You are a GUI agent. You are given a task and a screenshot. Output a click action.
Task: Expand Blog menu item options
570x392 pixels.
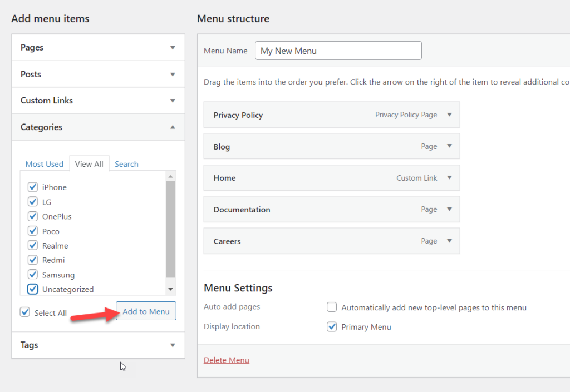(449, 146)
